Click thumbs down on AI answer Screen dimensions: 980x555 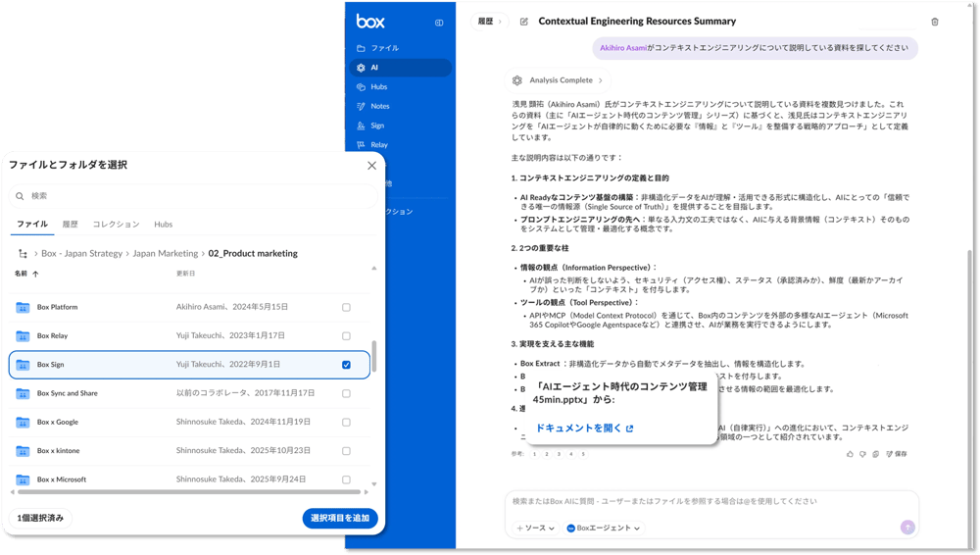(862, 454)
